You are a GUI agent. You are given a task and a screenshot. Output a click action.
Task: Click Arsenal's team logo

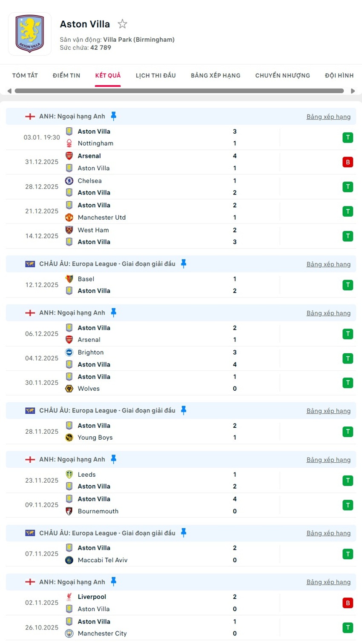69,156
